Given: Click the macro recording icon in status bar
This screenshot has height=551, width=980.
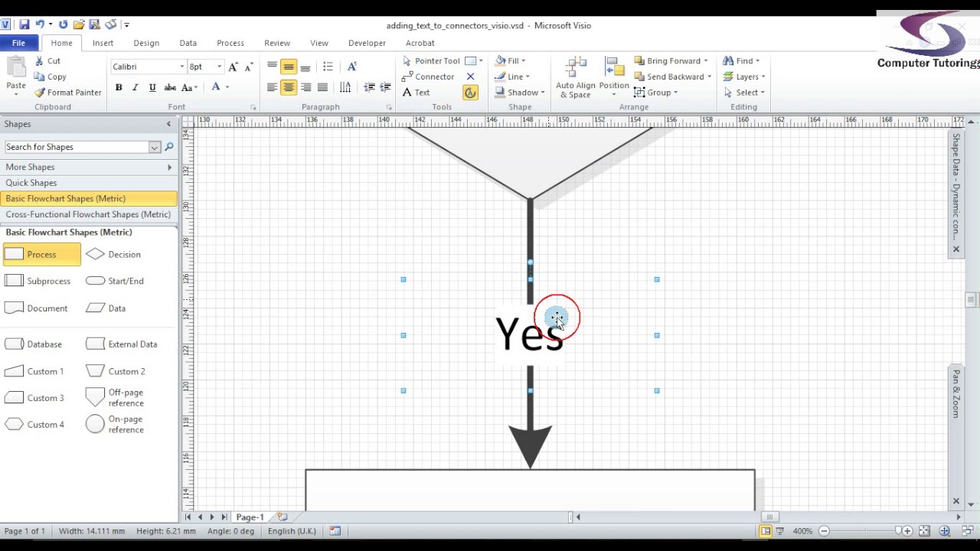Looking at the screenshot, I should 335,531.
